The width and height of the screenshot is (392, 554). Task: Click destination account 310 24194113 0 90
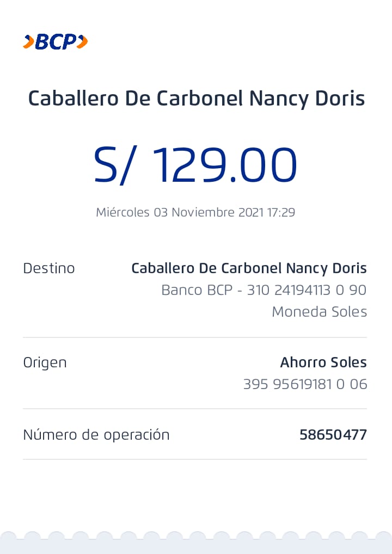tap(307, 290)
